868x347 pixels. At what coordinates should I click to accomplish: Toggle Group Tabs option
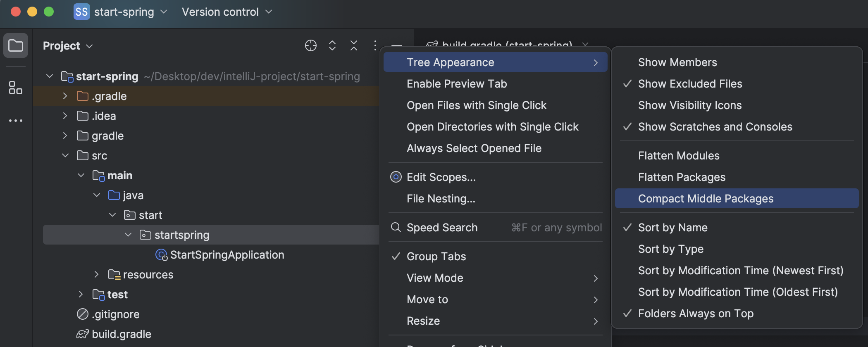click(x=495, y=257)
